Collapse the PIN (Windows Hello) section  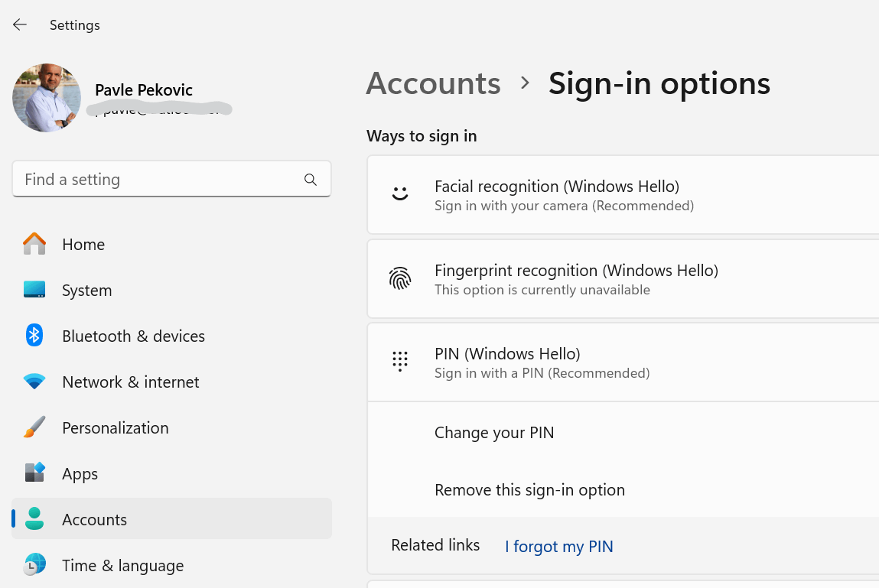(623, 362)
